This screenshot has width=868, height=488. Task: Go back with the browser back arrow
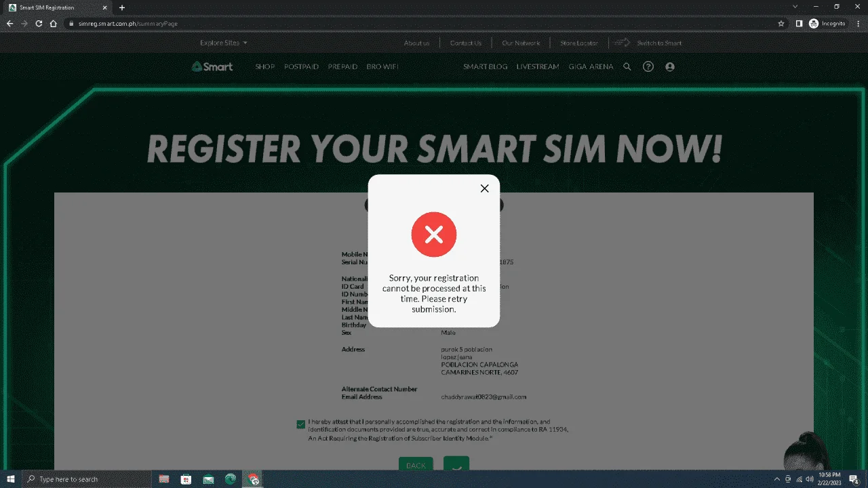[x=9, y=23]
